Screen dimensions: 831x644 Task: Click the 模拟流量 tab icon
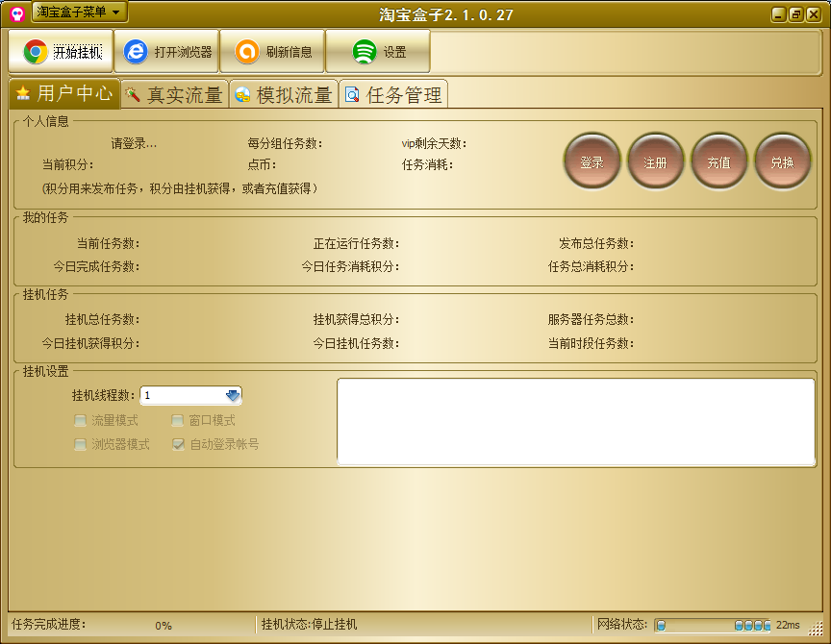(242, 95)
